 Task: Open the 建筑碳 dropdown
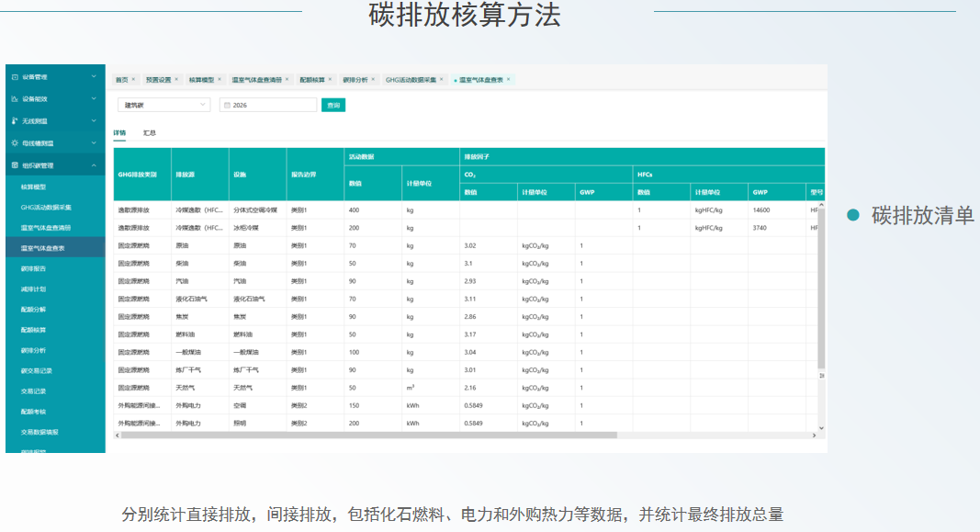pyautogui.click(x=163, y=105)
